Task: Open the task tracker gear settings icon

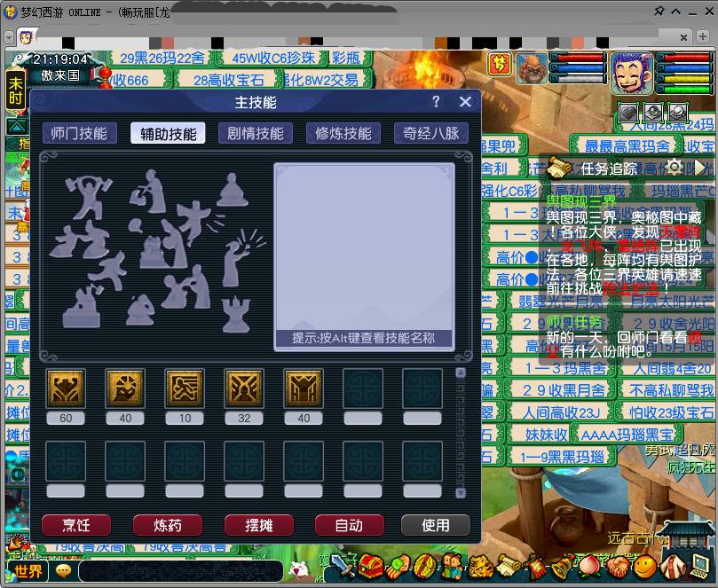Action: [674, 167]
